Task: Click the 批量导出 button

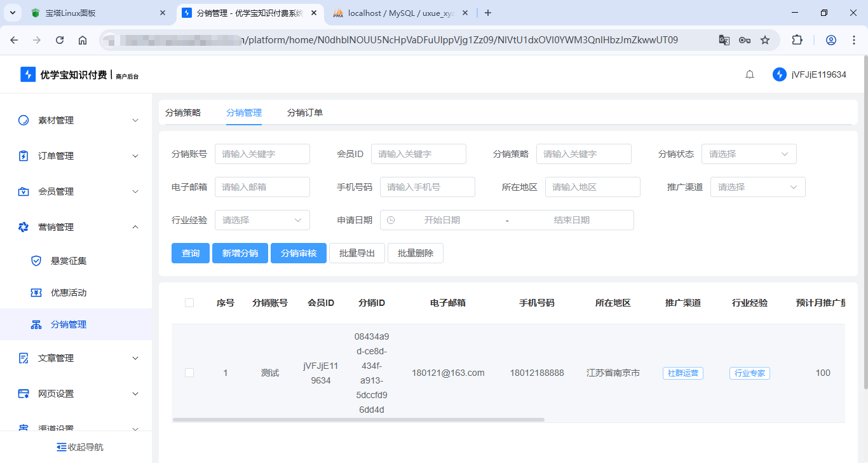Action: point(356,253)
